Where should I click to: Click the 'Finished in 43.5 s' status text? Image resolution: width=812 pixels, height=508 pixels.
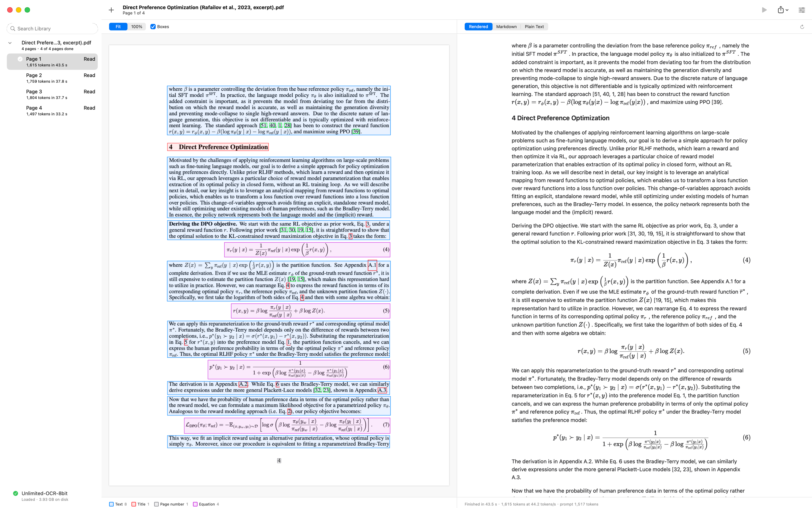tap(481, 504)
